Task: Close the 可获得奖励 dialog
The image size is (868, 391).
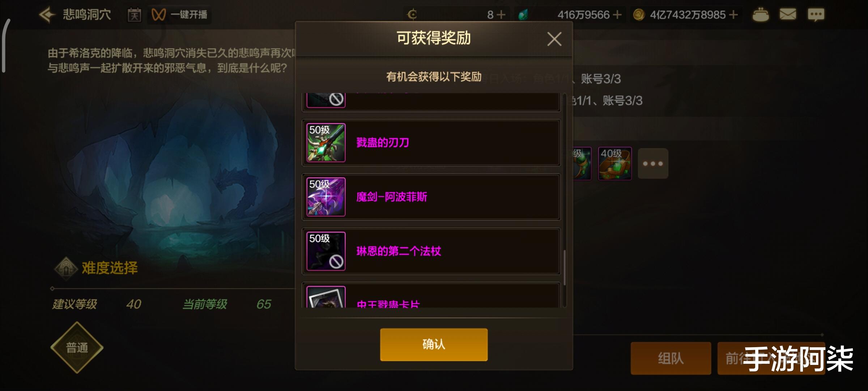Action: point(554,39)
